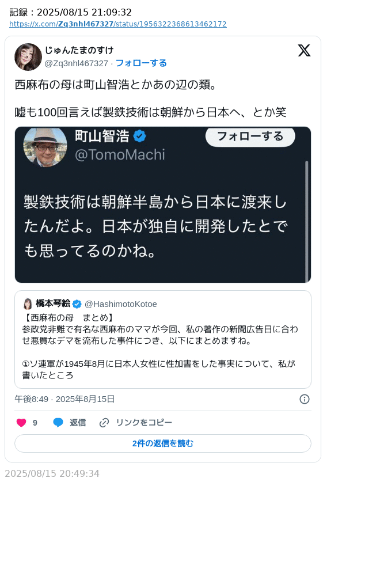
Task: Open 2件の返信を読む button
Action: pyautogui.click(x=162, y=443)
